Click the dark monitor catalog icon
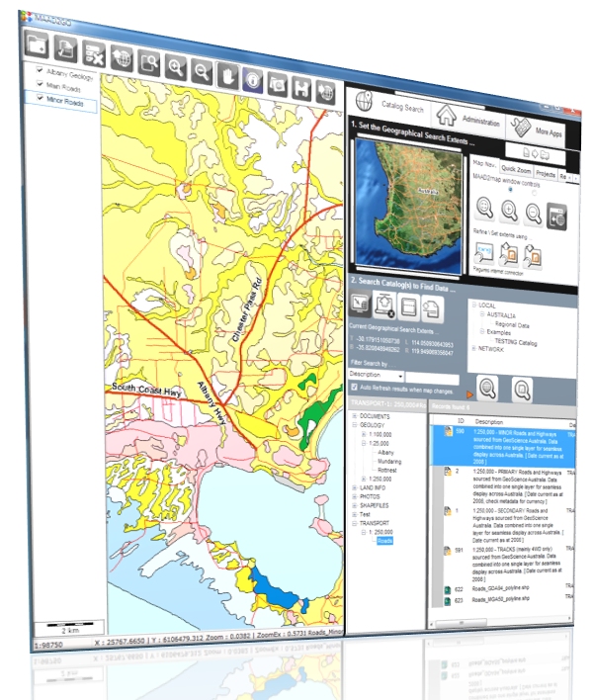Screen dimensions: 593x700 360,305
